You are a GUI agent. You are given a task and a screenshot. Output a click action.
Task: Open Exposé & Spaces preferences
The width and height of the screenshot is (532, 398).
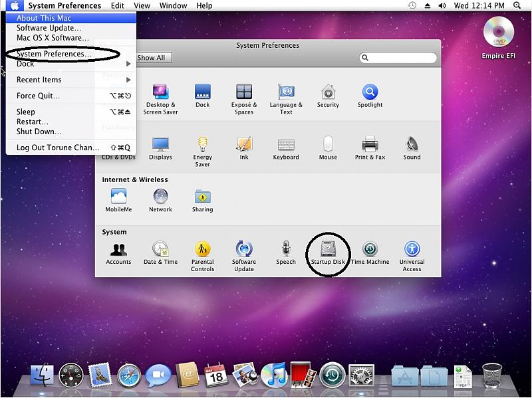244,92
